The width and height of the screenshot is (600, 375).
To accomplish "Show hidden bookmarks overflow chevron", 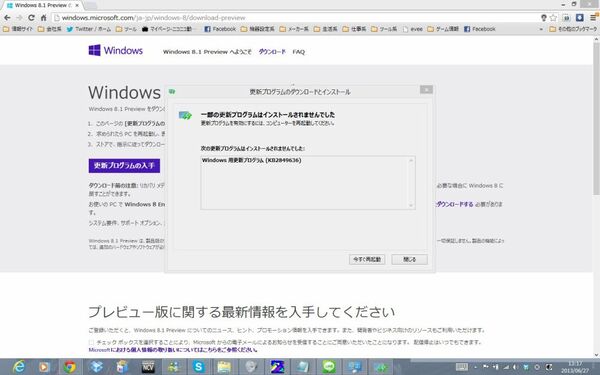I will 541,29.
